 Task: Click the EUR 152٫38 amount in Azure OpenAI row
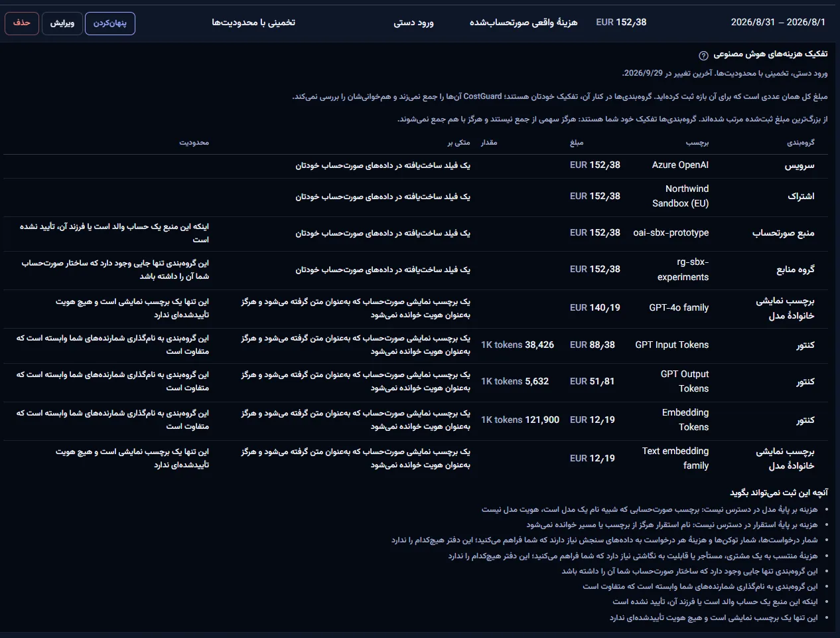point(595,165)
